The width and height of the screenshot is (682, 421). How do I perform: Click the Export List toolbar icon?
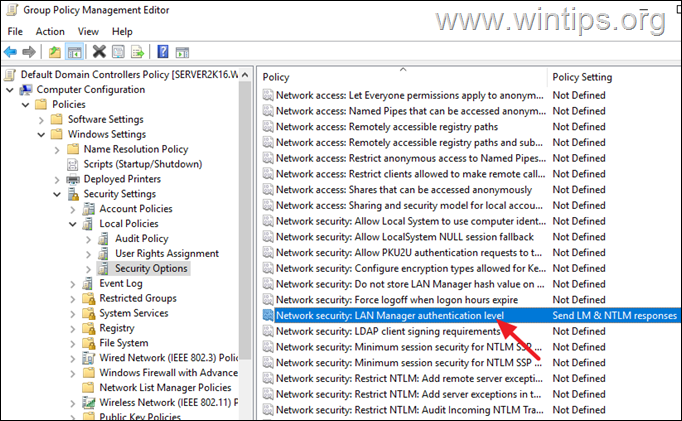(x=137, y=52)
